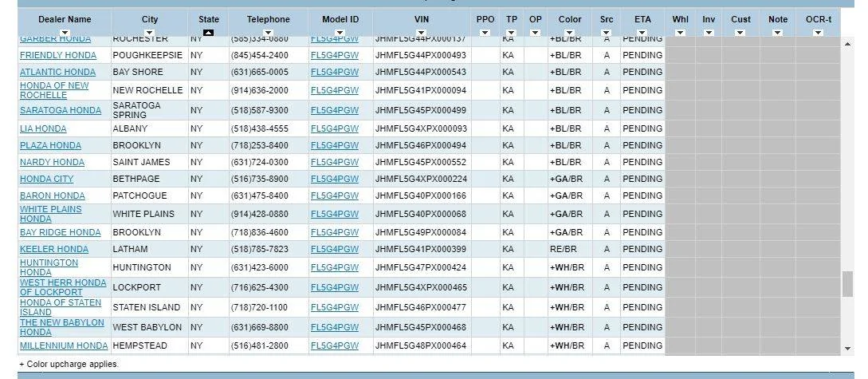Open the OP column filter dropdown

pyautogui.click(x=536, y=33)
